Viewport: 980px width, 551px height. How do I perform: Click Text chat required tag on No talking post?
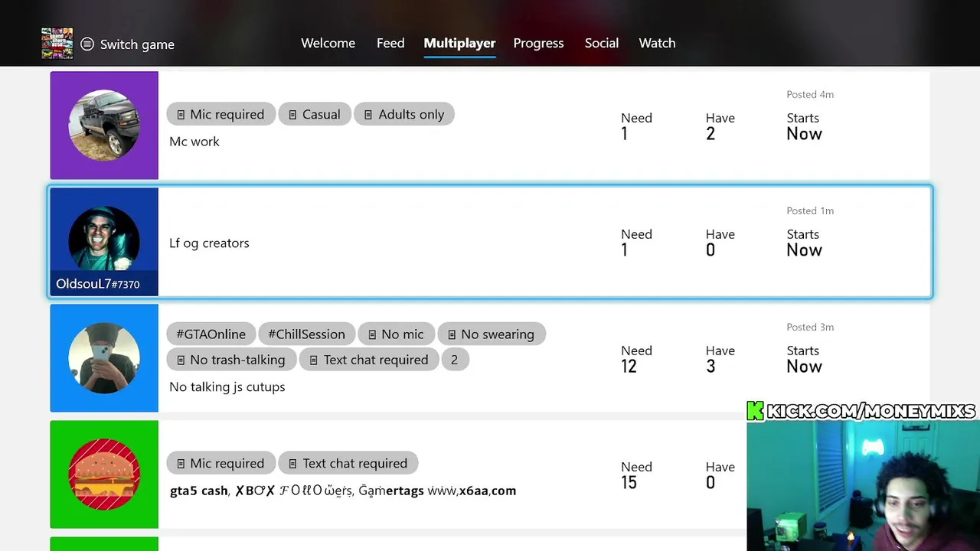(x=369, y=360)
